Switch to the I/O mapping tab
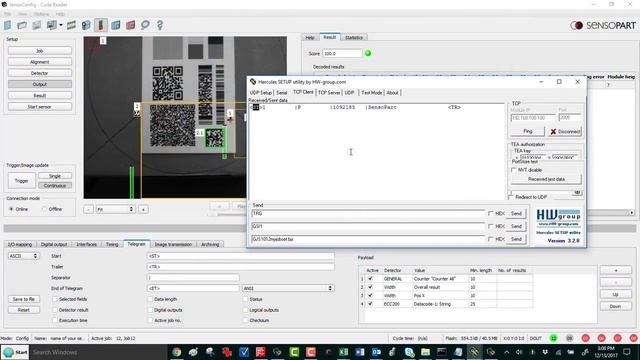The image size is (640, 360). pos(20,244)
